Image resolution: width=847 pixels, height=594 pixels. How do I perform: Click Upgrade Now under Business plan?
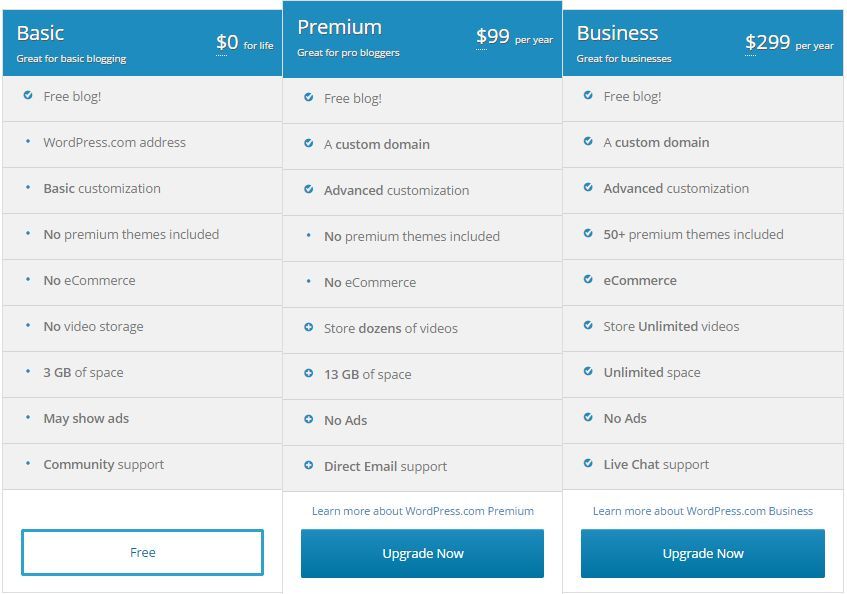(x=703, y=554)
